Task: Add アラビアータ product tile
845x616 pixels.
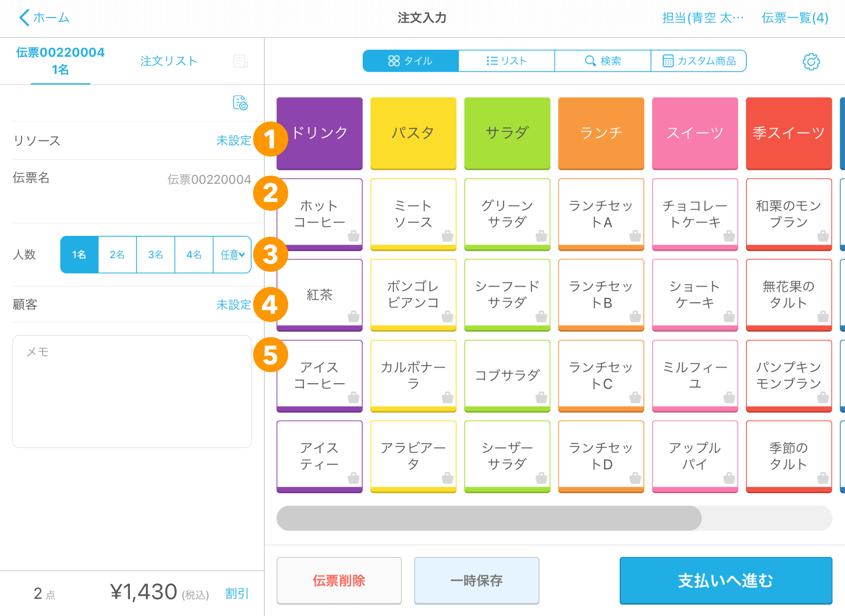Action: pos(413,456)
